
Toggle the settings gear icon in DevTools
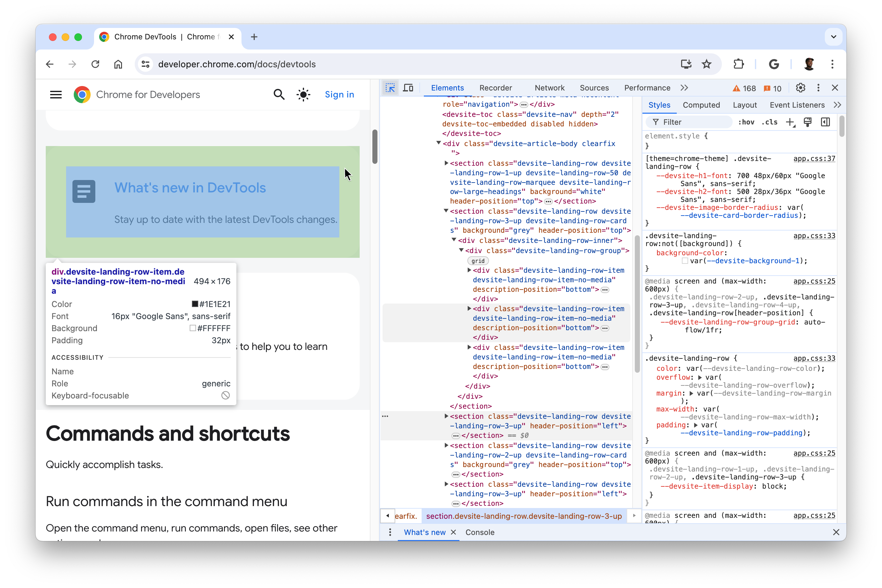click(801, 88)
